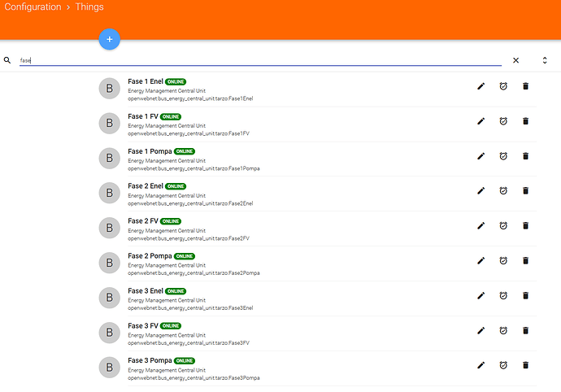Edit Fase 3 Enel with pencil icon

481,296
